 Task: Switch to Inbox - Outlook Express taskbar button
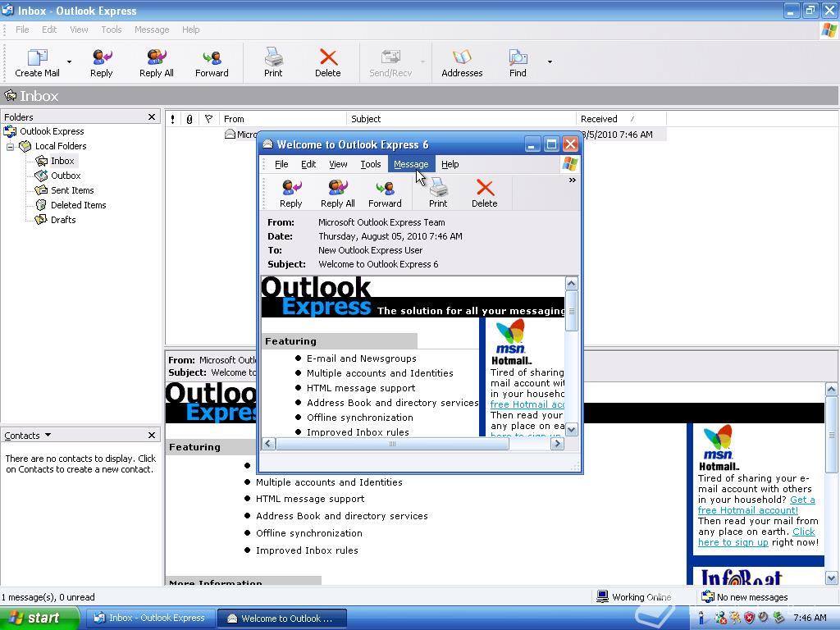(149, 619)
